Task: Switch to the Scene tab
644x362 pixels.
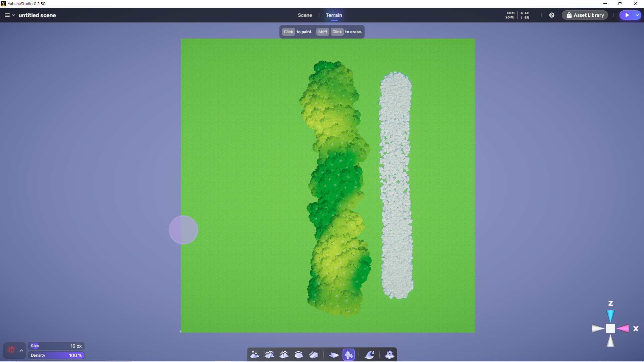Action: [x=305, y=15]
